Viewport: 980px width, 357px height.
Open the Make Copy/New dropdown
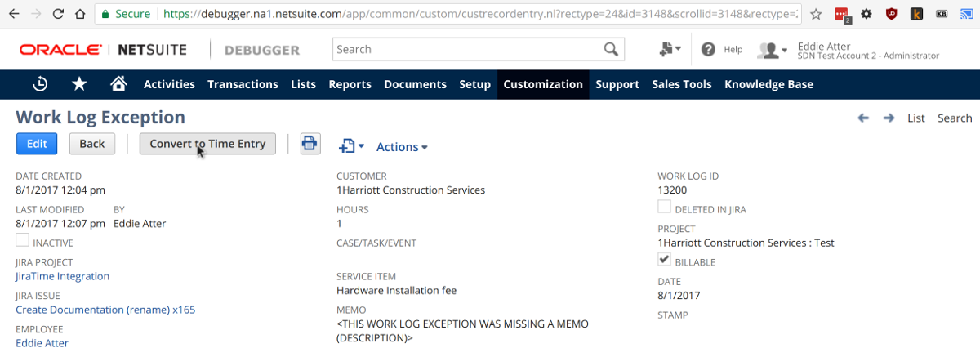[351, 146]
